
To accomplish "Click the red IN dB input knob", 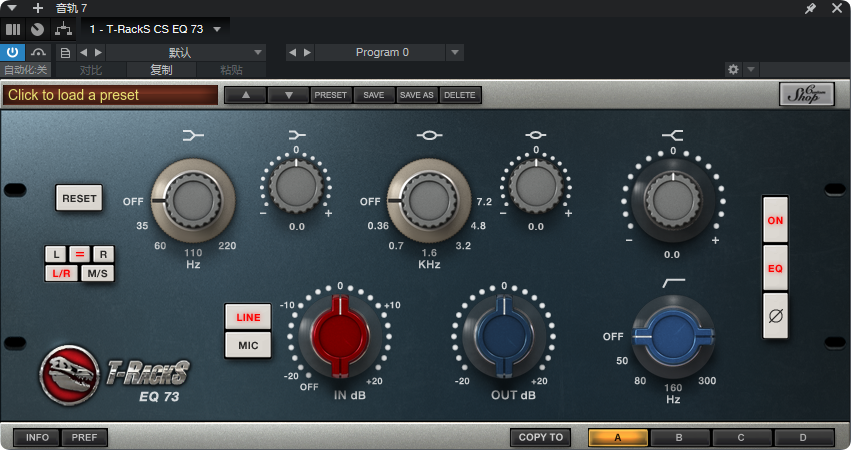I will [x=340, y=336].
